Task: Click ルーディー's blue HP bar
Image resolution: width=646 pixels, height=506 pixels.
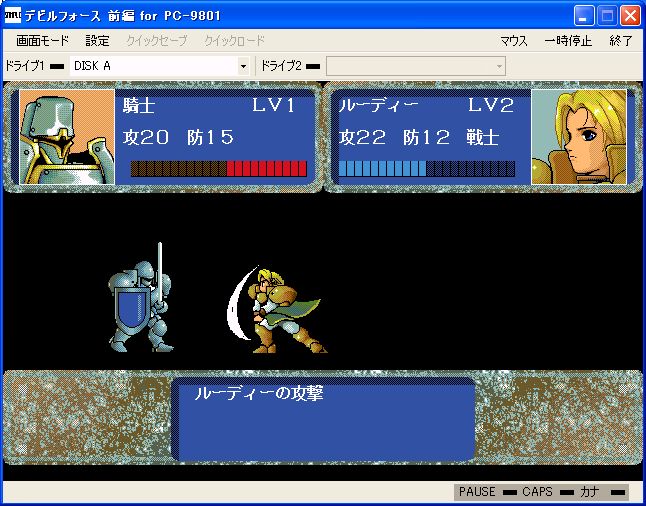Action: pos(427,169)
